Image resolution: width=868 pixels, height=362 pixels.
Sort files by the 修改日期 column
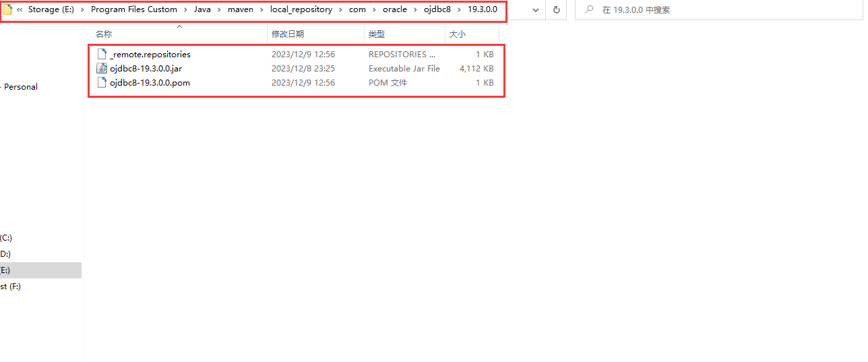point(287,34)
